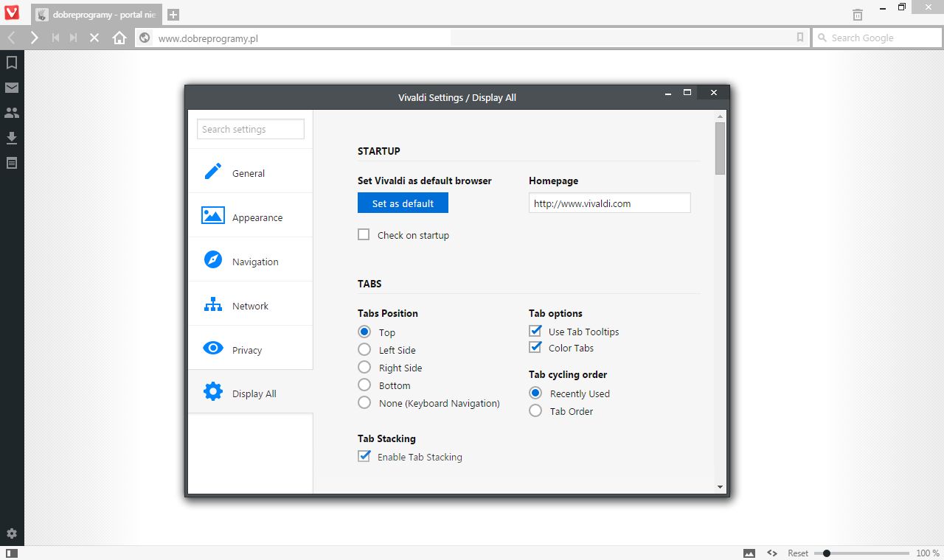The height and width of the screenshot is (560, 944).
Task: Click the Search settings field
Action: click(x=251, y=129)
